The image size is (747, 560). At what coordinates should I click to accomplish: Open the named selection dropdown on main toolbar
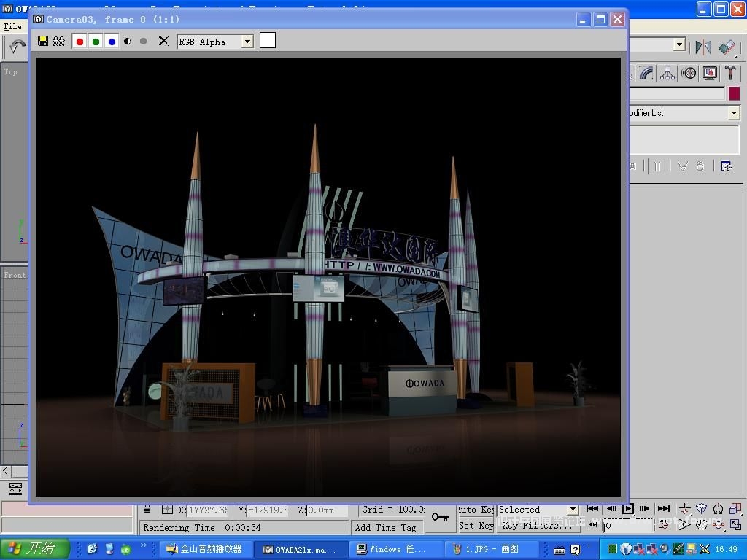click(x=680, y=45)
